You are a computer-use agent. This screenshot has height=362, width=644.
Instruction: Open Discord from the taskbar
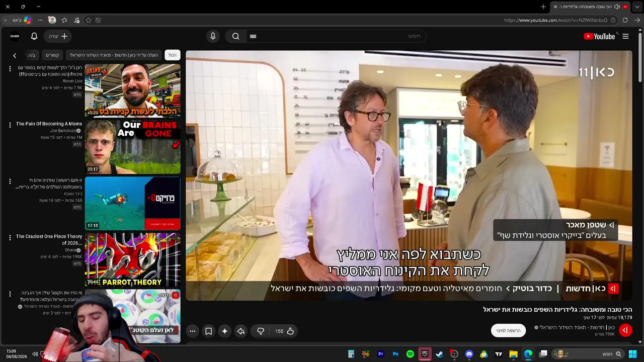coord(469,354)
